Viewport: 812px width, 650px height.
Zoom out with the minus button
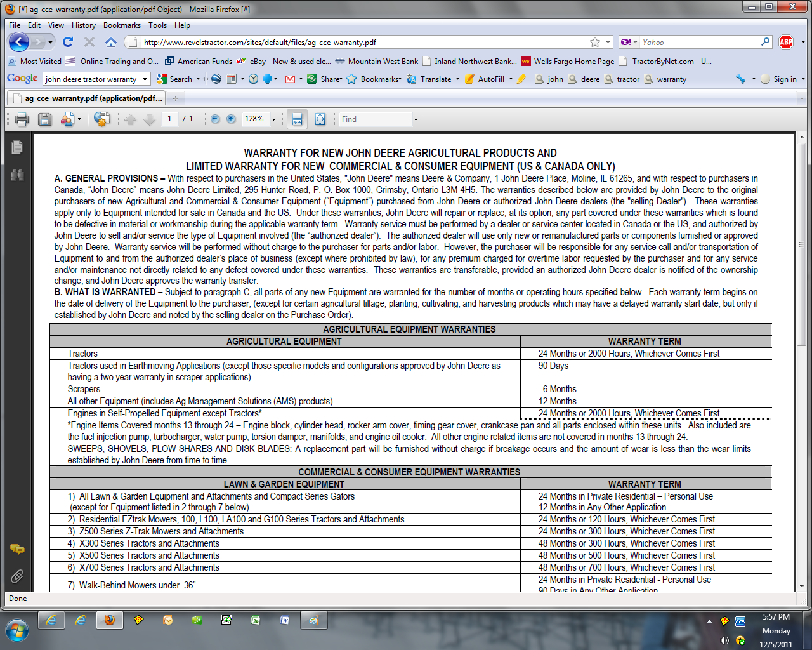click(215, 119)
